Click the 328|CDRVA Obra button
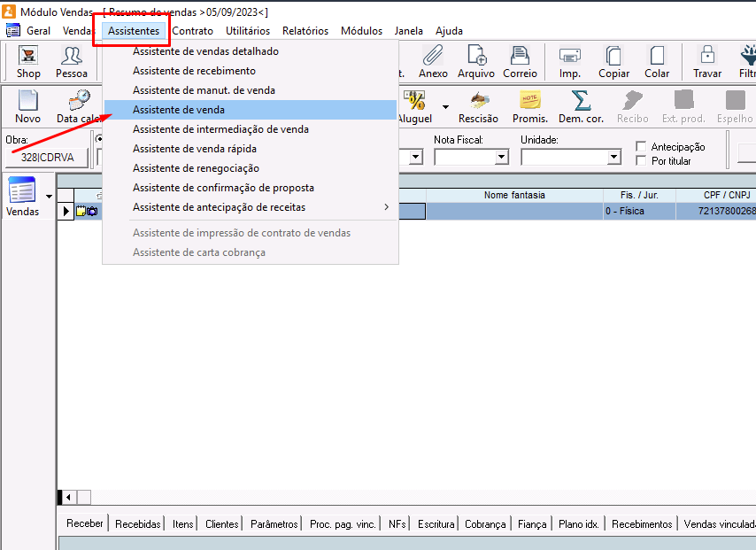The image size is (756, 550). tap(47, 158)
